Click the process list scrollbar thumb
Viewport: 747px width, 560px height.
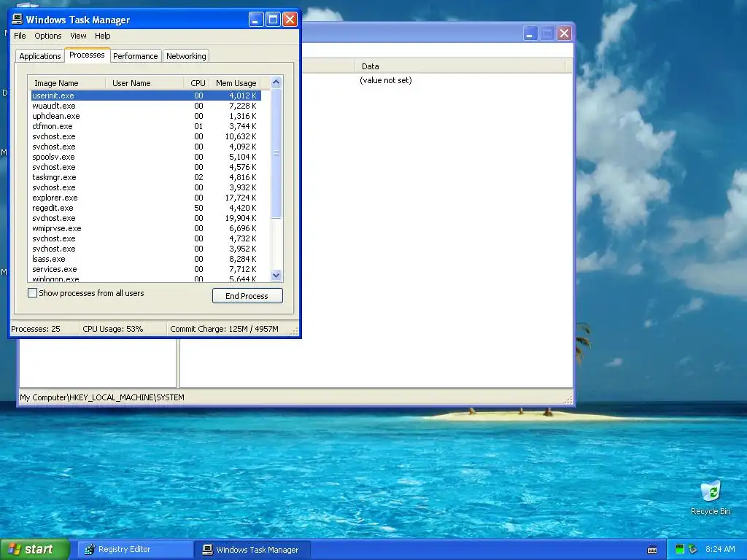click(x=276, y=153)
